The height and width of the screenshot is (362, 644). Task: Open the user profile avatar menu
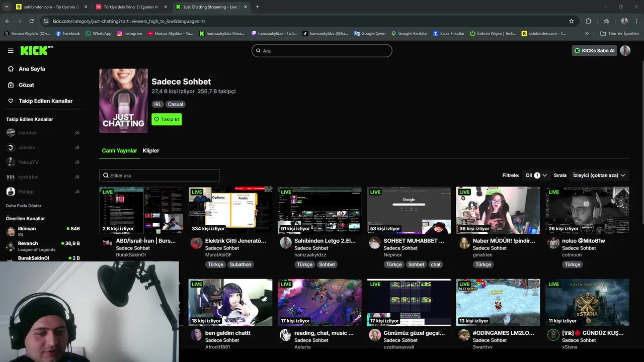[625, 51]
